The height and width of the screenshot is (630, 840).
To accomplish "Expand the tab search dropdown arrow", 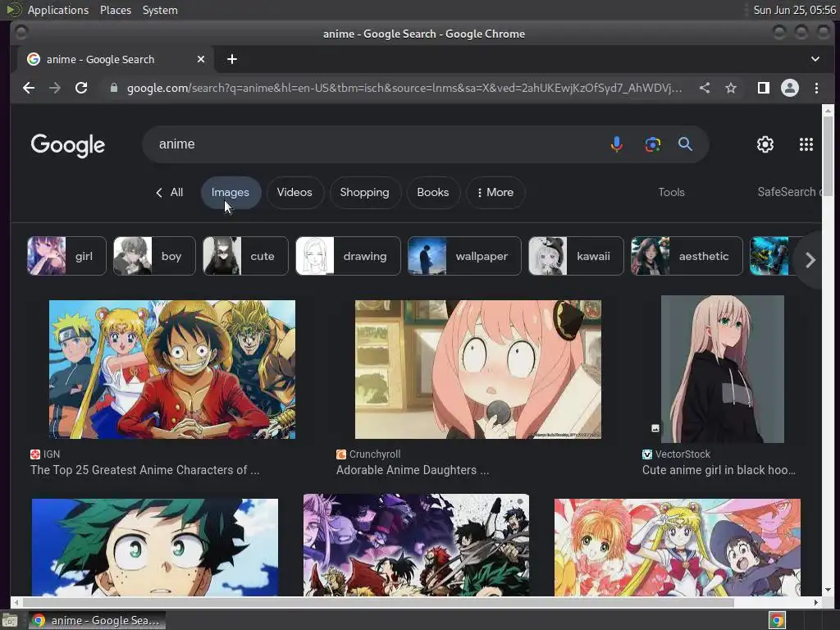I will point(815,59).
